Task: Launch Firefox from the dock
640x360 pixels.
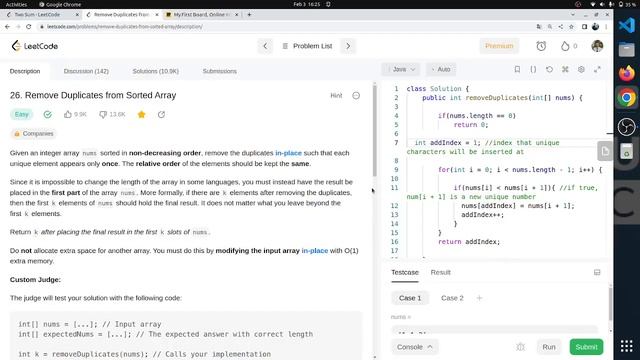Action: (x=627, y=73)
